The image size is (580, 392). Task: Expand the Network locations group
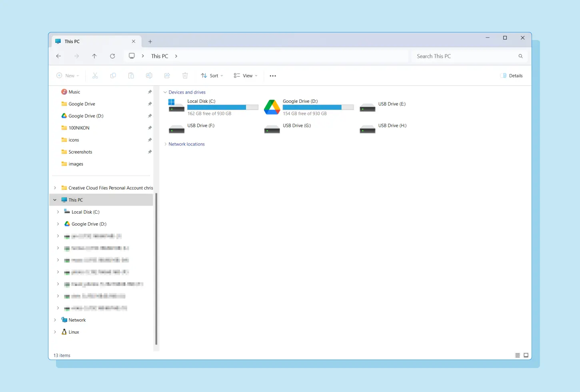click(166, 144)
